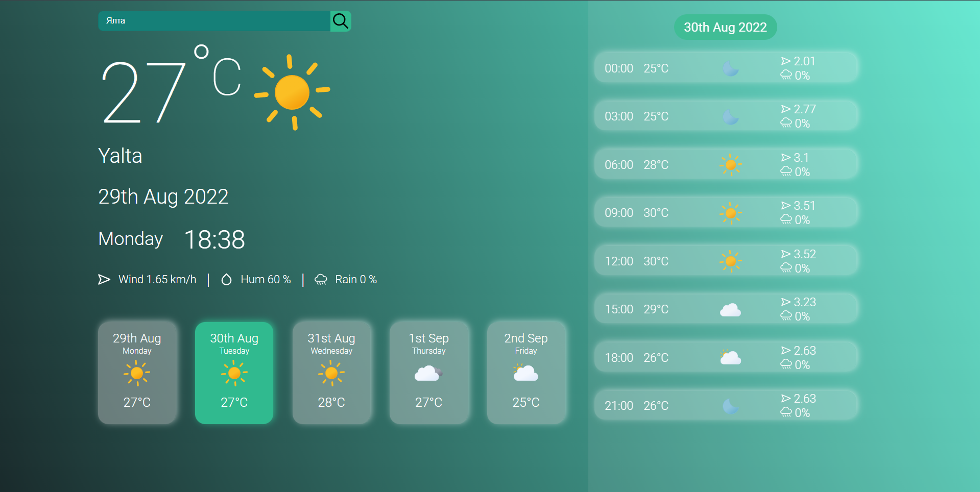Viewport: 980px width, 492px height.
Task: Select the 29th Aug Monday forecast card
Action: [x=137, y=373]
